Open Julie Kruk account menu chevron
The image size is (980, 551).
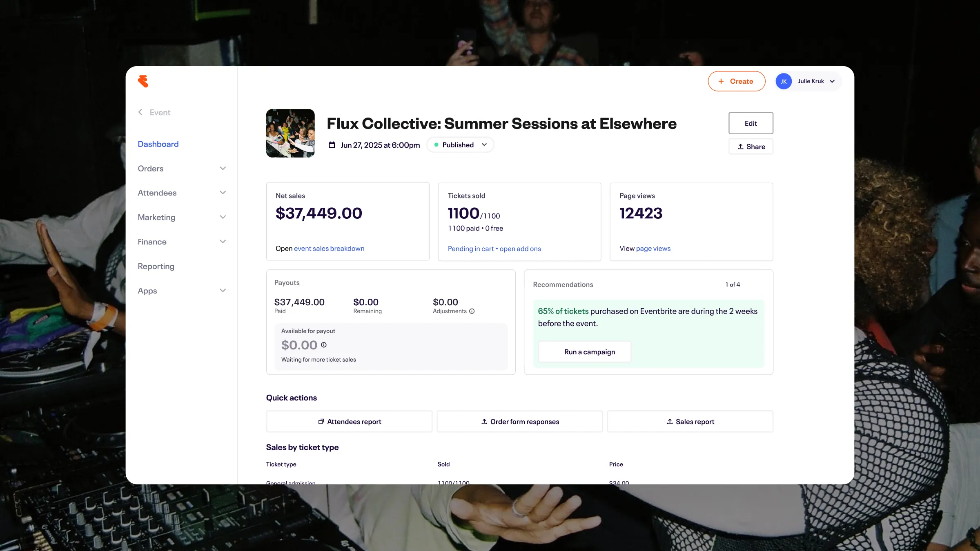click(832, 81)
